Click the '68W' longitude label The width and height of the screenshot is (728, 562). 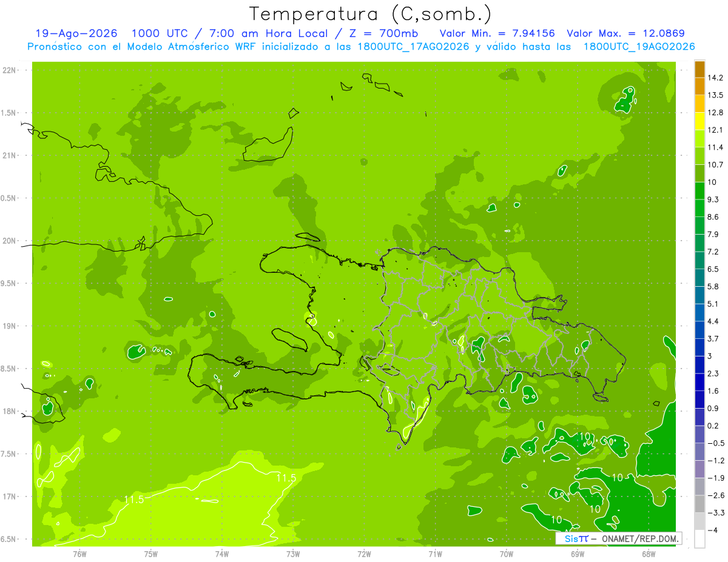click(648, 554)
